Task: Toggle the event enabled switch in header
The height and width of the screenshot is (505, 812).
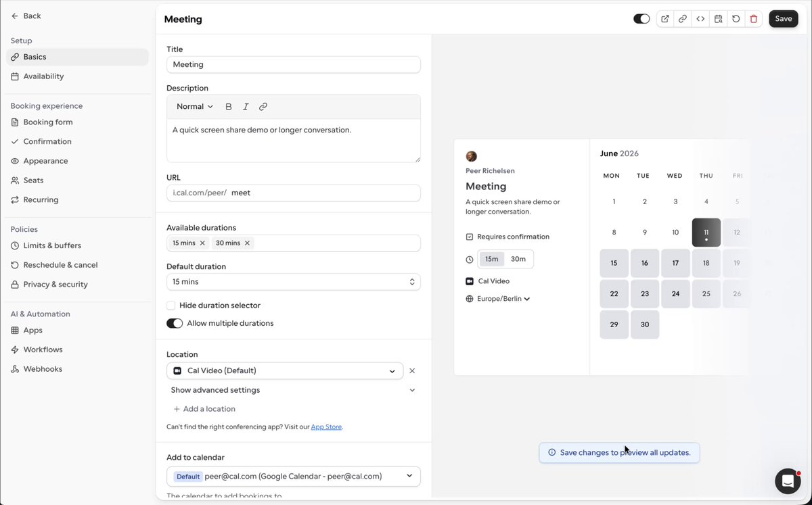Action: point(641,19)
